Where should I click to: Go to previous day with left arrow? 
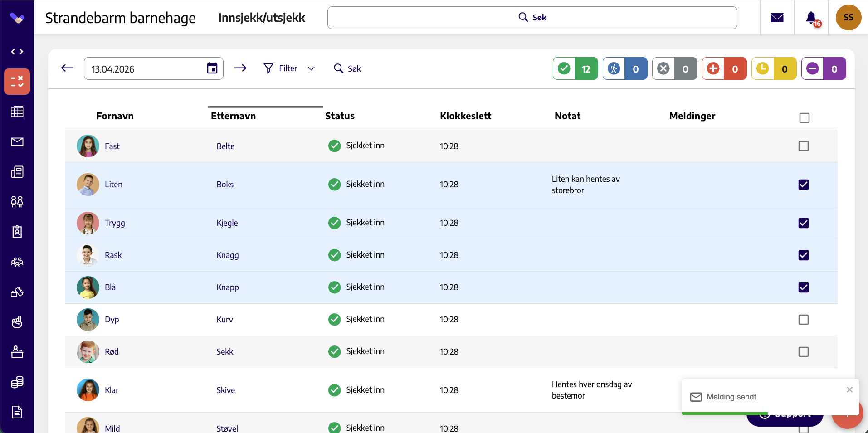tap(67, 68)
